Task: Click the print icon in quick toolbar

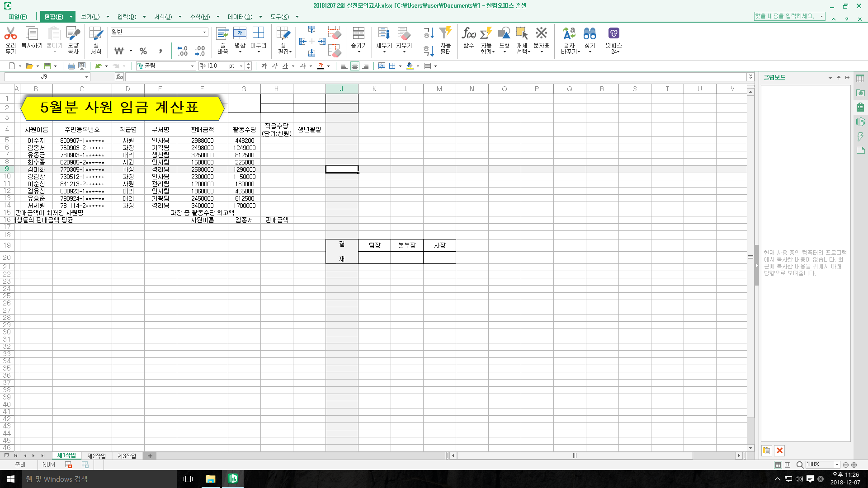Action: pos(71,66)
